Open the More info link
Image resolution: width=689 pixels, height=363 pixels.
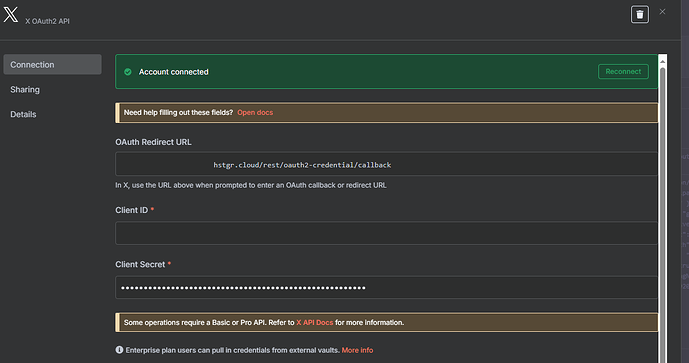[x=357, y=350]
